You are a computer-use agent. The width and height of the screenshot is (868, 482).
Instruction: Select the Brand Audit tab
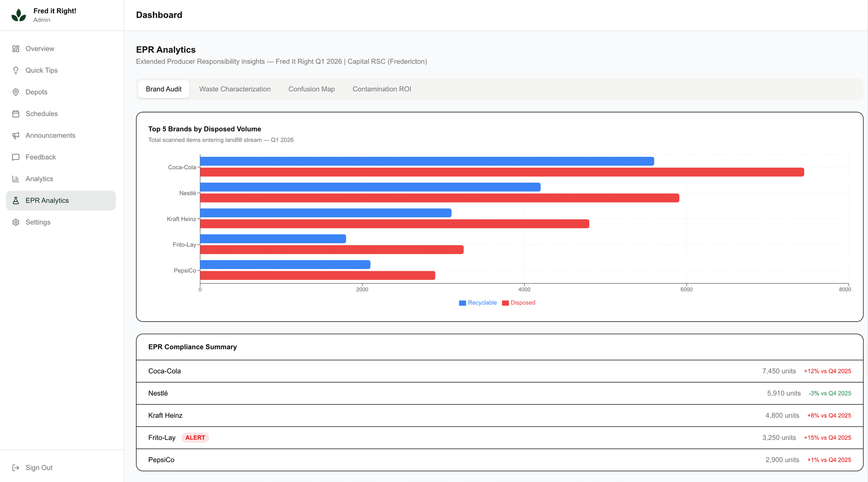coord(164,90)
